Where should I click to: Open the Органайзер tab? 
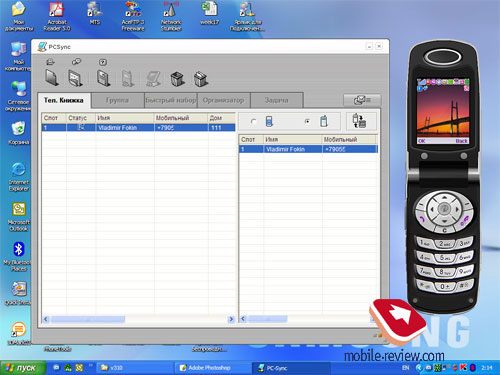pyautogui.click(x=224, y=100)
